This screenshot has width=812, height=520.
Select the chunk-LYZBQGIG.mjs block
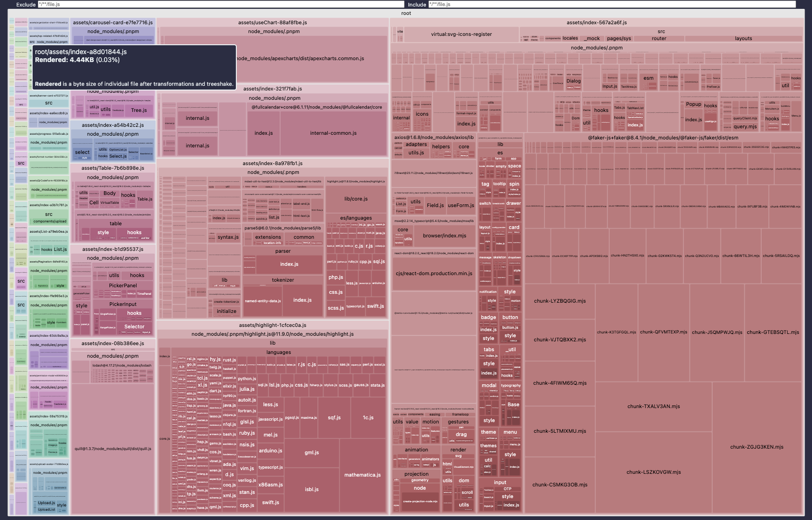point(560,301)
